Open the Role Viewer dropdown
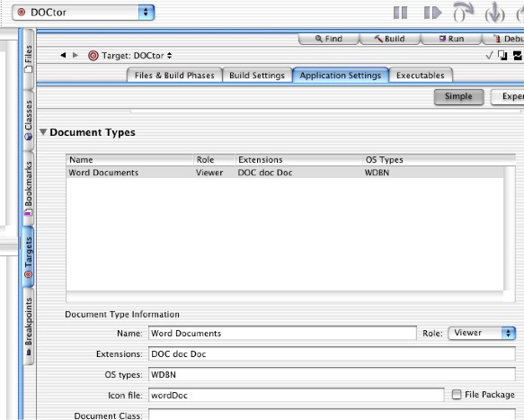This screenshot has width=524, height=420. [x=482, y=333]
